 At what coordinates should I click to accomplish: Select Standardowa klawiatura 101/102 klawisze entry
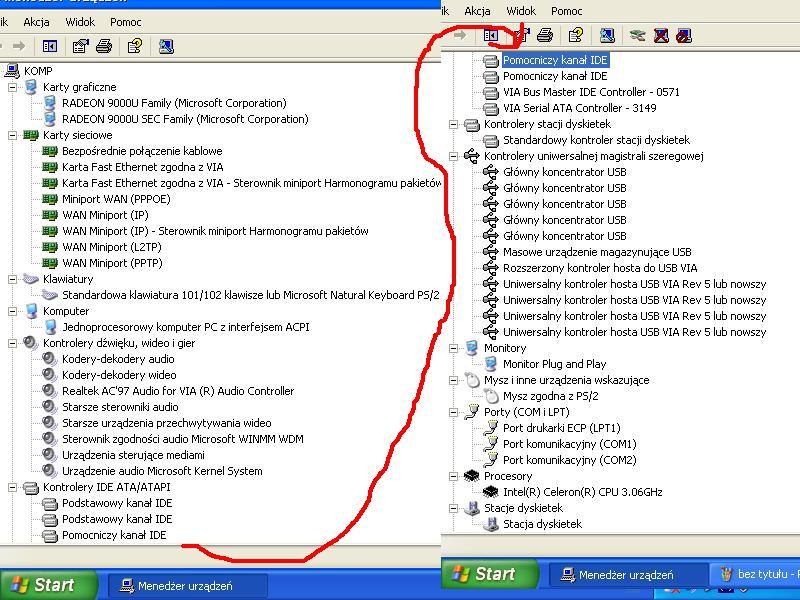click(x=251, y=295)
